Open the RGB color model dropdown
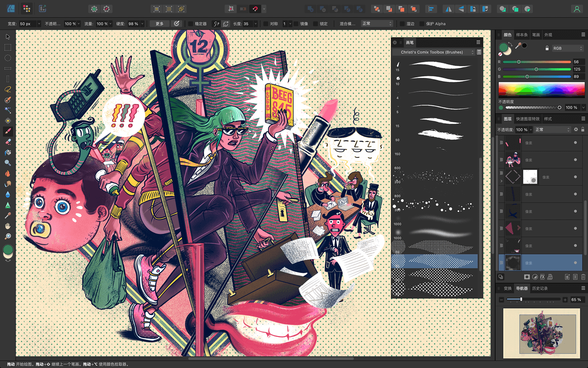 click(x=568, y=48)
